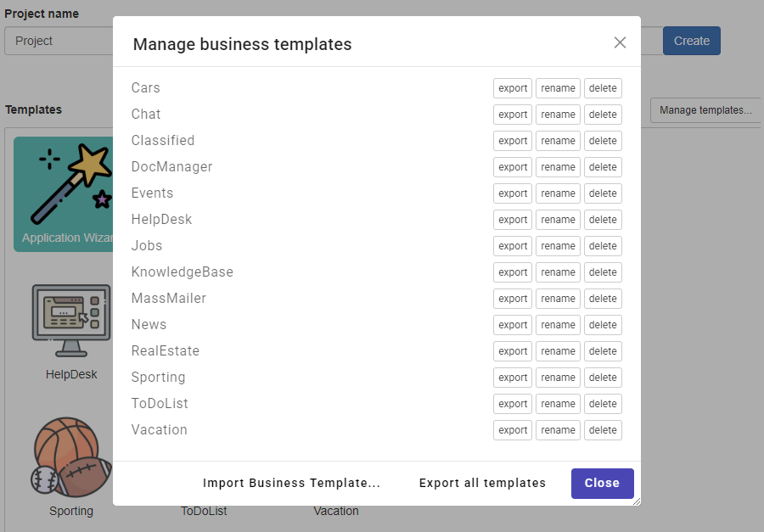Select HelpDesk template thumbnail in background
The image size is (764, 532).
(71, 321)
